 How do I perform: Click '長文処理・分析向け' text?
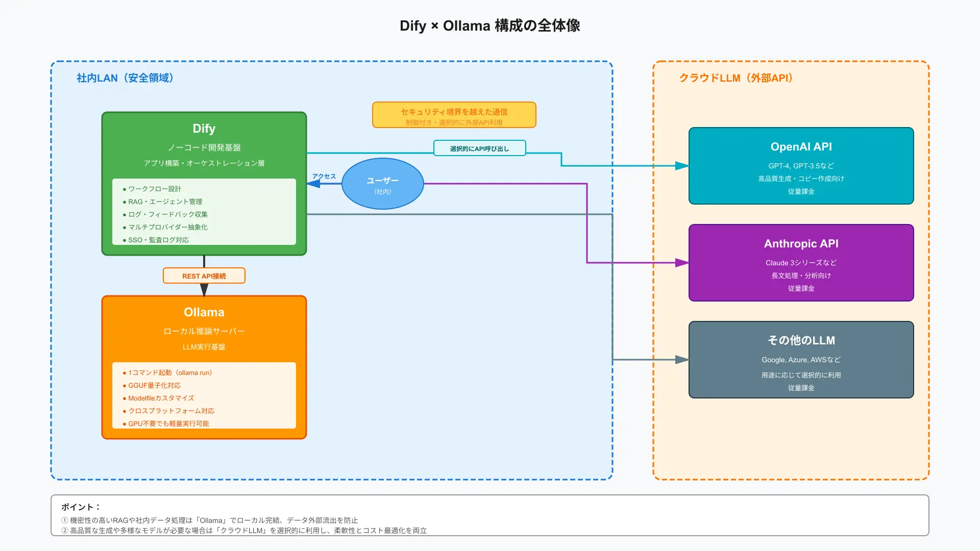coord(801,275)
